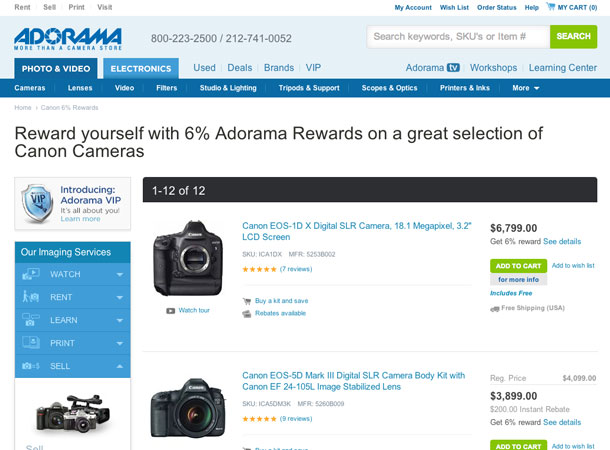Screen dimensions: 610x450
Task: Click the green SEARCH button
Action: (x=573, y=37)
